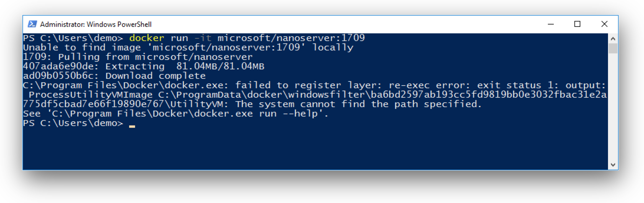This screenshot has width=644, height=203.
Task: Click the PowerShell icon in title bar
Action: pyautogui.click(x=32, y=24)
